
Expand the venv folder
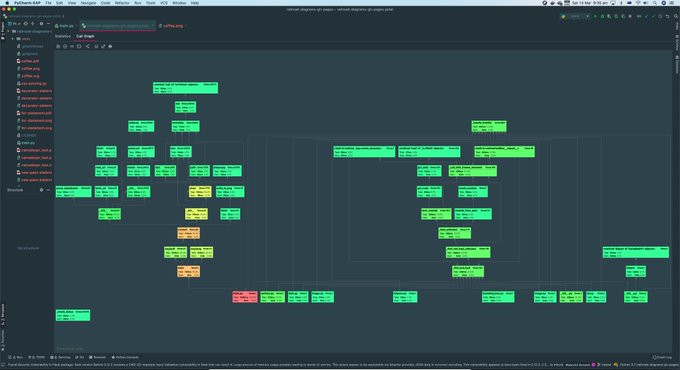point(13,39)
